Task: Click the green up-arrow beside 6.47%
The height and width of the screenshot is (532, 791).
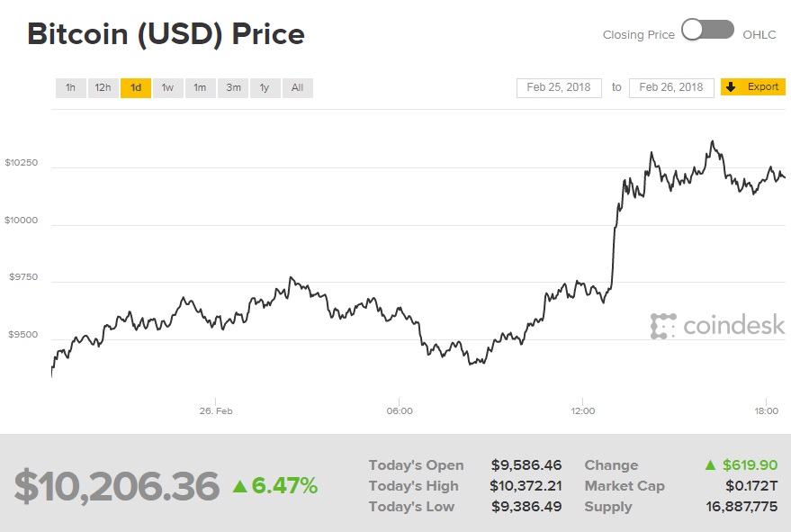Action: tap(239, 487)
